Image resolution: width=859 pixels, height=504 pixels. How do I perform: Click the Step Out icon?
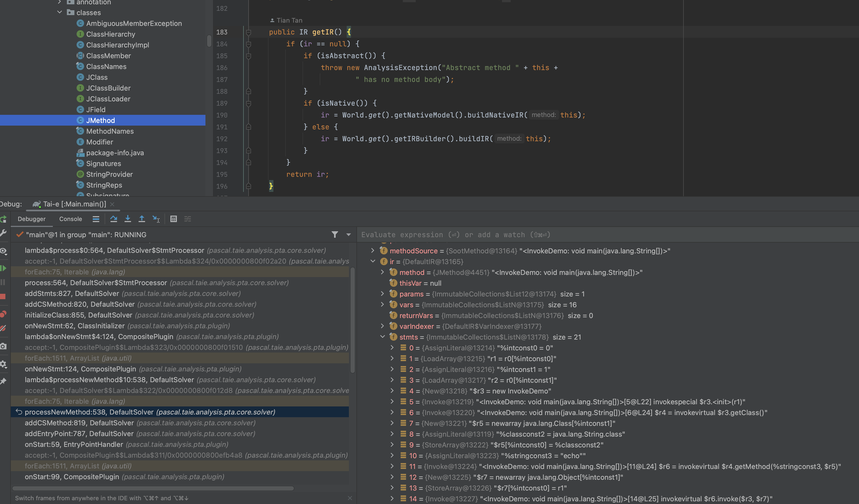coord(142,219)
